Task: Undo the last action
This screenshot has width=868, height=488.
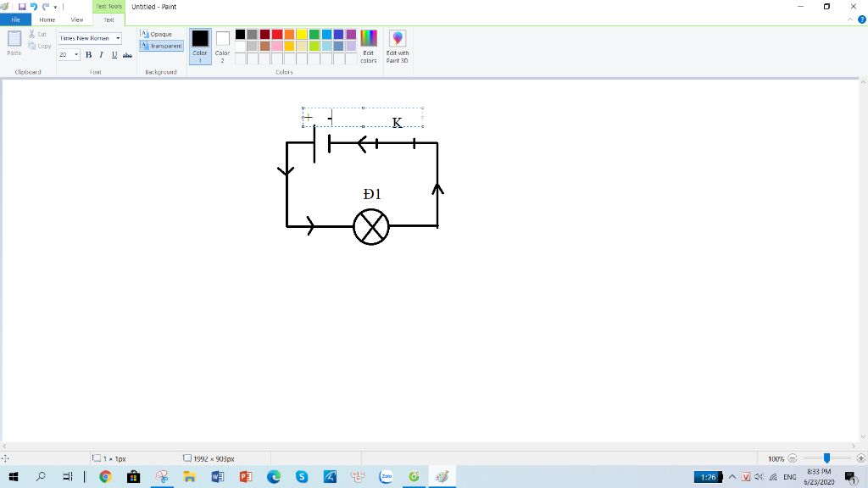Action: [34, 7]
